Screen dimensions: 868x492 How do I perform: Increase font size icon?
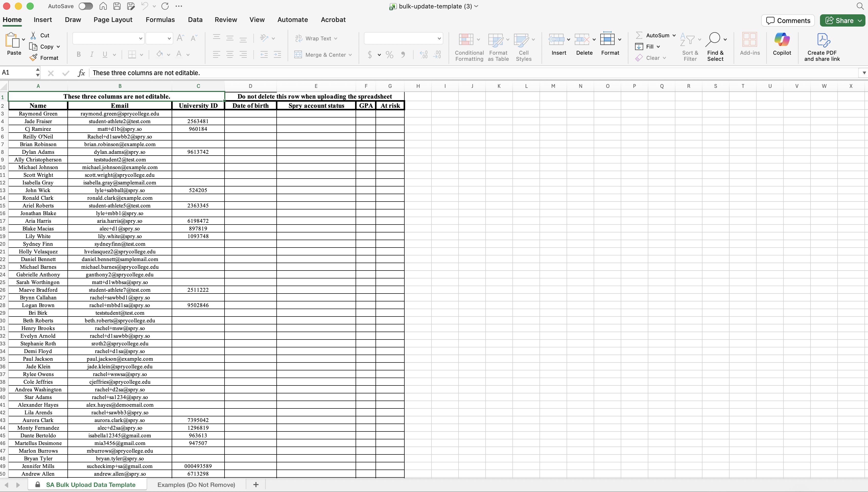(x=180, y=38)
